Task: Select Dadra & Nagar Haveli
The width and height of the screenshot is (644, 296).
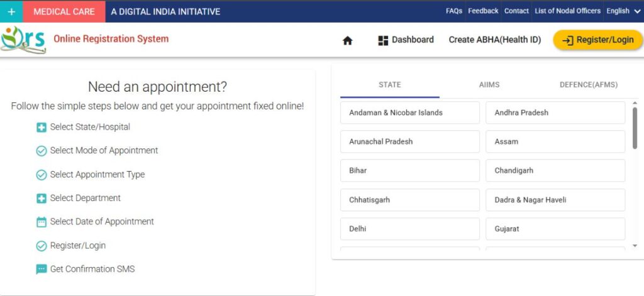Action: point(555,200)
